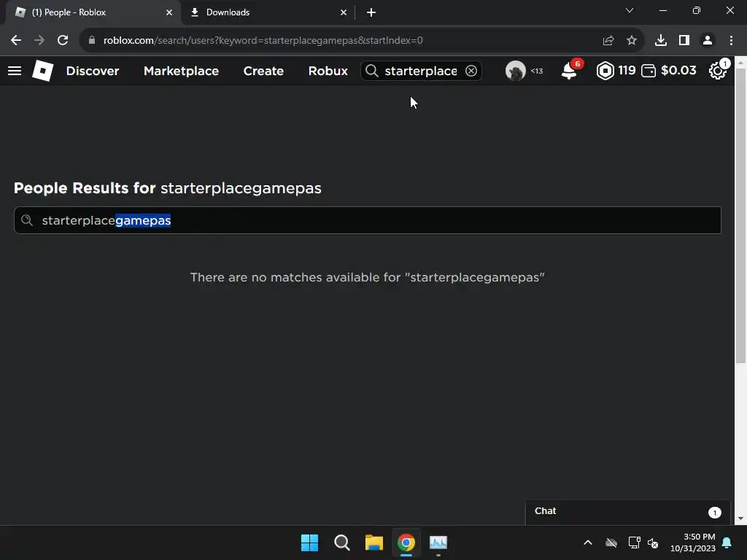Share this page icon in address bar
Image resolution: width=747 pixels, height=560 pixels.
(608, 41)
